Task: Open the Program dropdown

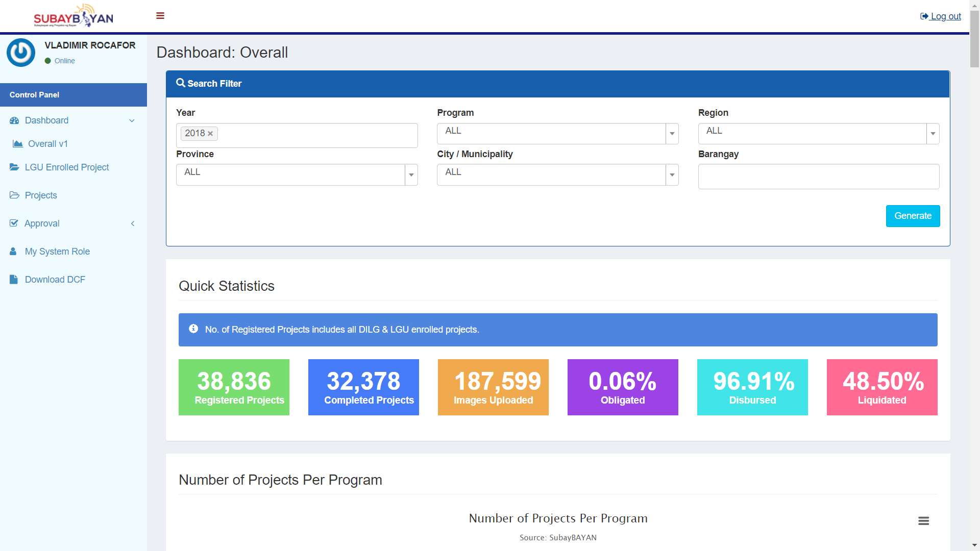Action: click(x=557, y=134)
